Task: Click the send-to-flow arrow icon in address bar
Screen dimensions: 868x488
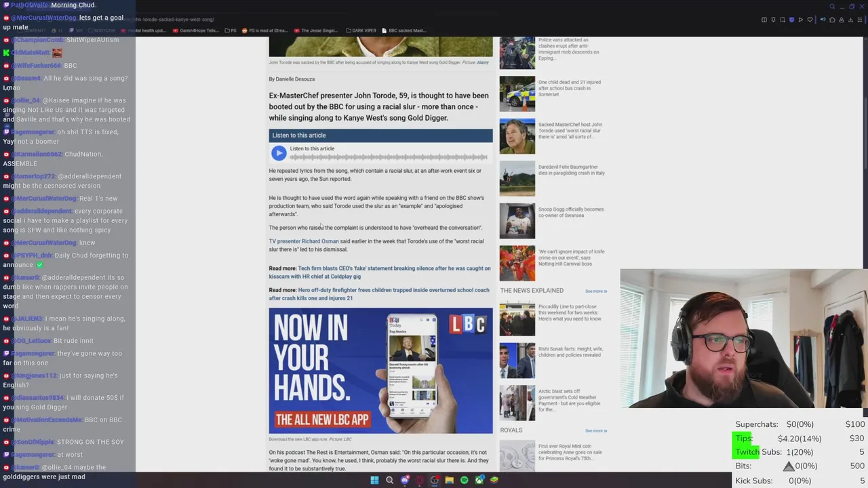Action: [x=801, y=20]
